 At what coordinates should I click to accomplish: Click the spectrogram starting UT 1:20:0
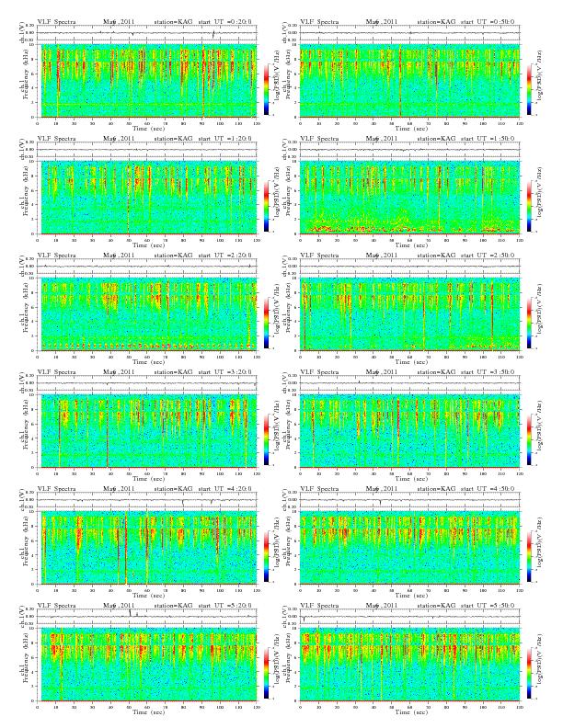[147, 198]
